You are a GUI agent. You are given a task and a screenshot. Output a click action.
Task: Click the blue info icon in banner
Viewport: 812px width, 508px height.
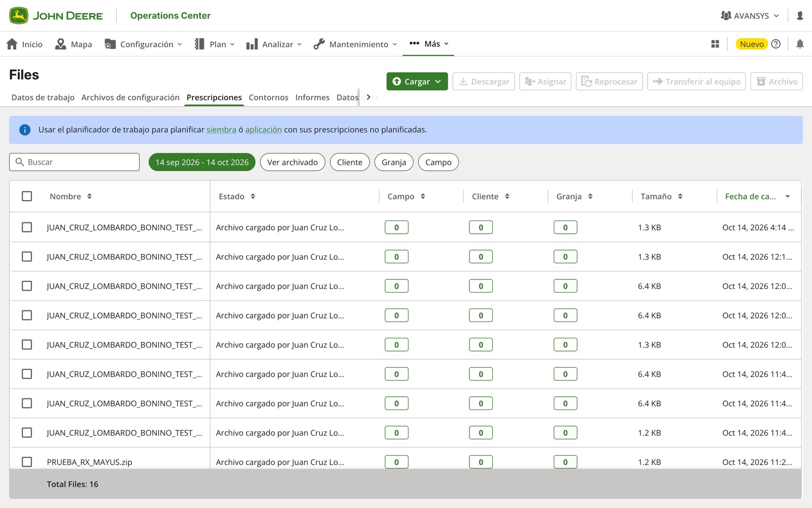25,130
